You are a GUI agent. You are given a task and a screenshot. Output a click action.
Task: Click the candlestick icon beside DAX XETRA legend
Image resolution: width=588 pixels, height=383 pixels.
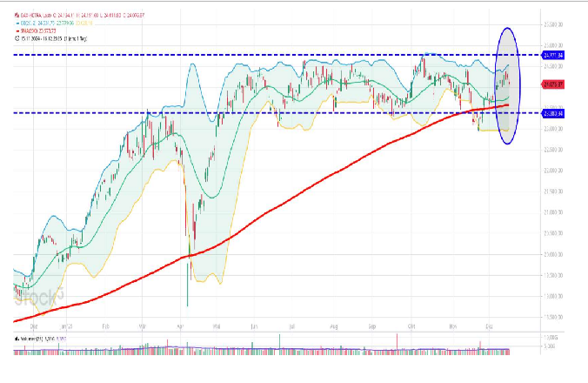[17, 16]
